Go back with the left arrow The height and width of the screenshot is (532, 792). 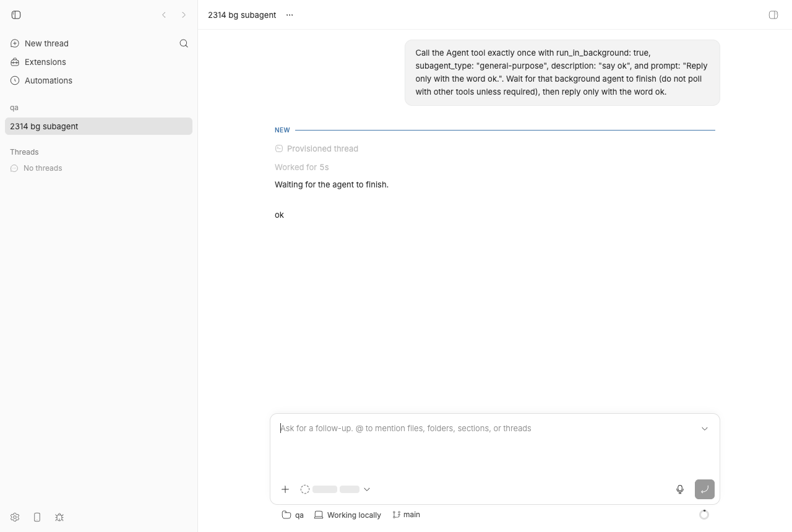pos(164,15)
